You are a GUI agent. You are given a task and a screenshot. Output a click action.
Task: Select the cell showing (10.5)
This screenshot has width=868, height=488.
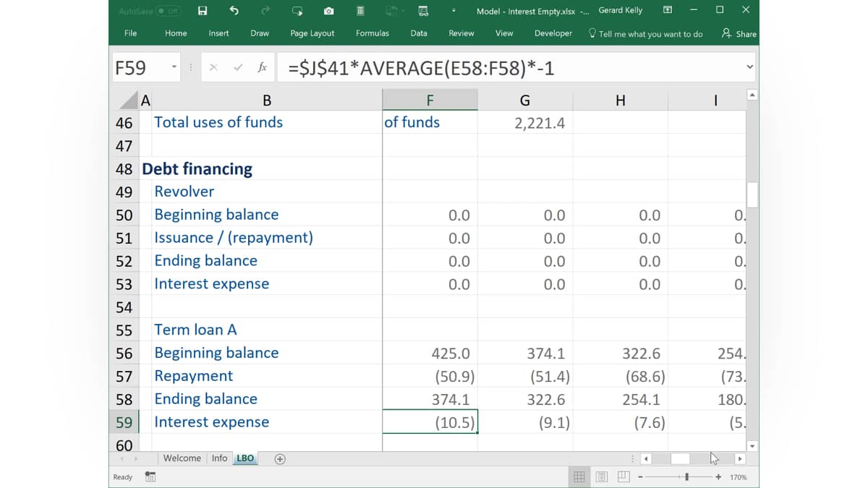(430, 422)
